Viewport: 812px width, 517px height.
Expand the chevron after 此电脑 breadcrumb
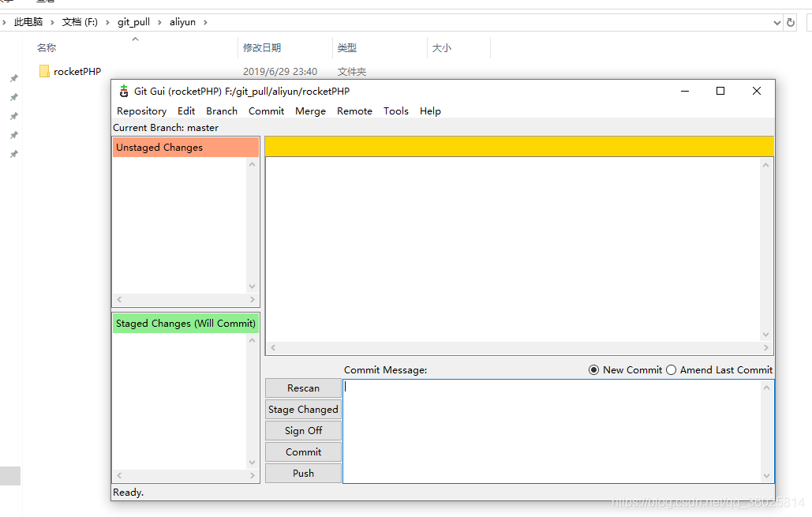point(52,22)
